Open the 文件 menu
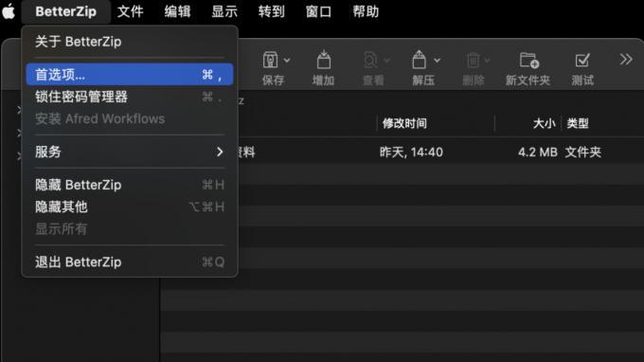The image size is (644, 362). (x=130, y=11)
